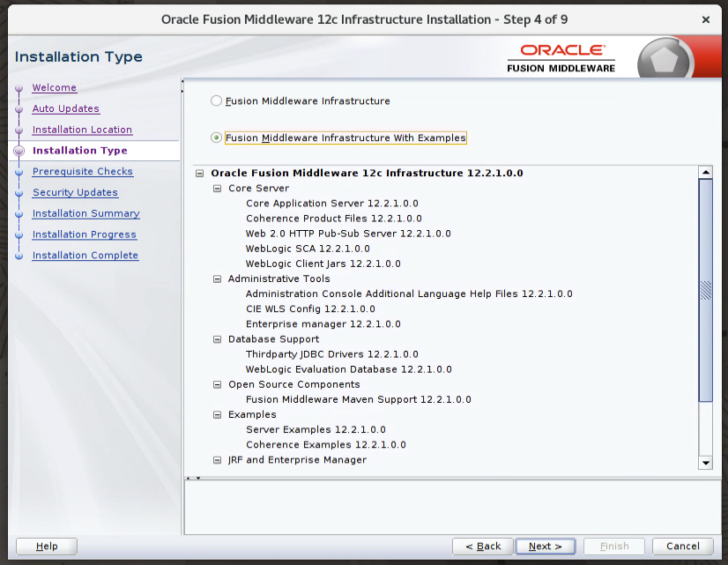Screen dimensions: 728x565
Task: Jump to Security Updates step
Action: 75,192
